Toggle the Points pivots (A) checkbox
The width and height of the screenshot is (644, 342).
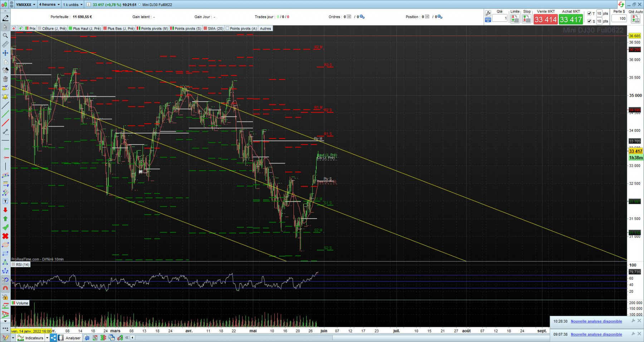pos(228,29)
